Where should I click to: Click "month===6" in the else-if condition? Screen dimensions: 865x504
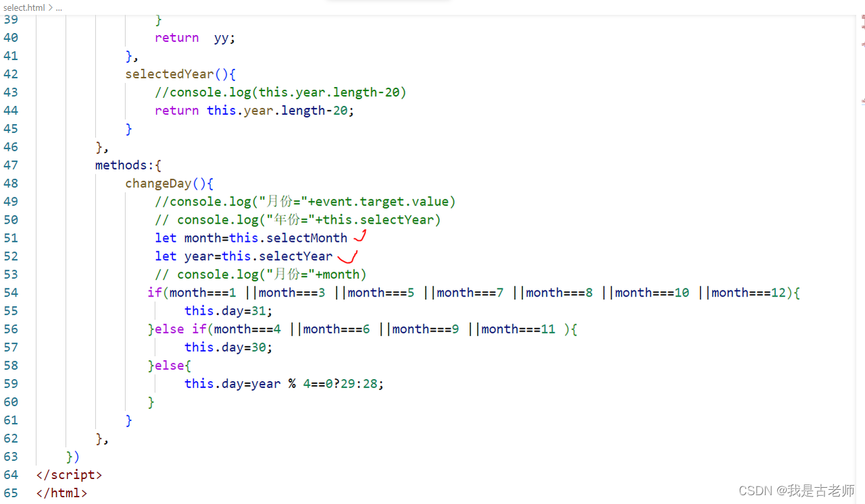coord(337,330)
